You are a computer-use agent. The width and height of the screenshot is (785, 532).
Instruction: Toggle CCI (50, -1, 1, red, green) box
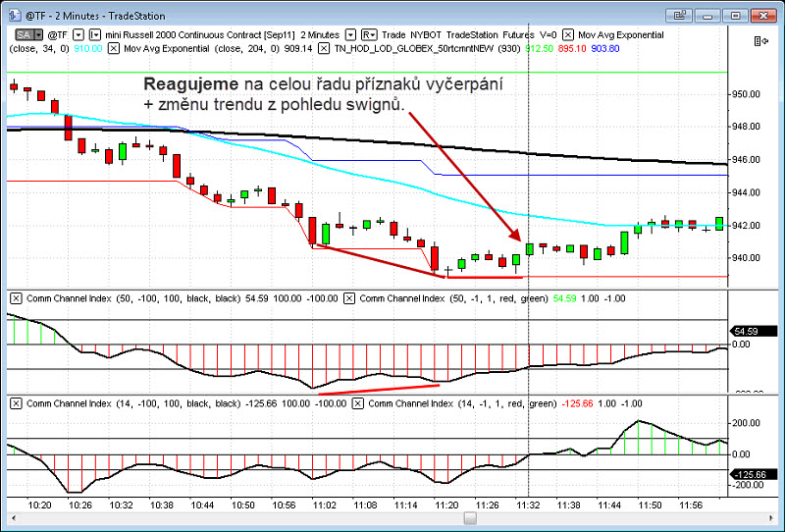pyautogui.click(x=349, y=298)
